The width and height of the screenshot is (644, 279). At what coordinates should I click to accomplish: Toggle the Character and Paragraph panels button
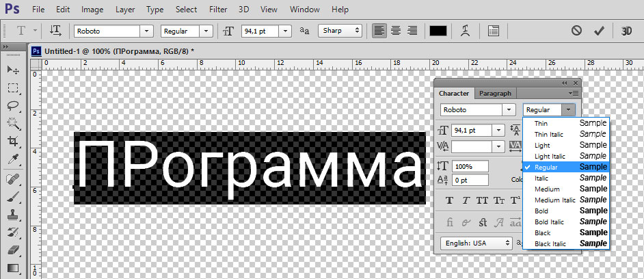pyautogui.click(x=494, y=31)
